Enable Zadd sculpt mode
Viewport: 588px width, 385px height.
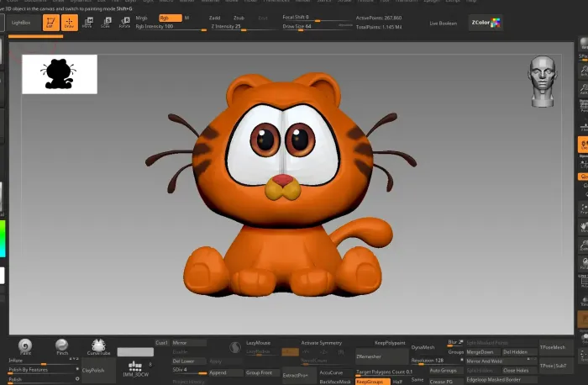[214, 18]
